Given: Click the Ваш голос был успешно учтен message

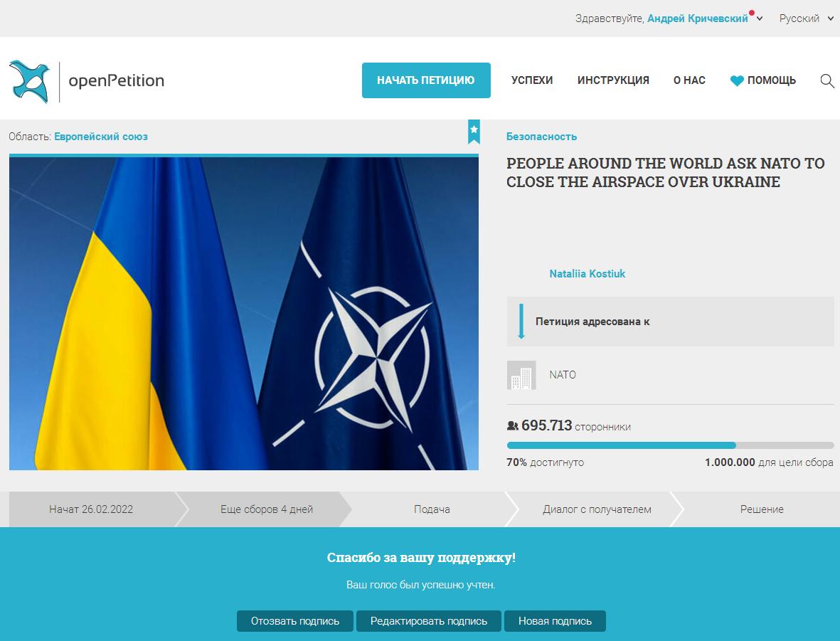Looking at the screenshot, I should (420, 585).
